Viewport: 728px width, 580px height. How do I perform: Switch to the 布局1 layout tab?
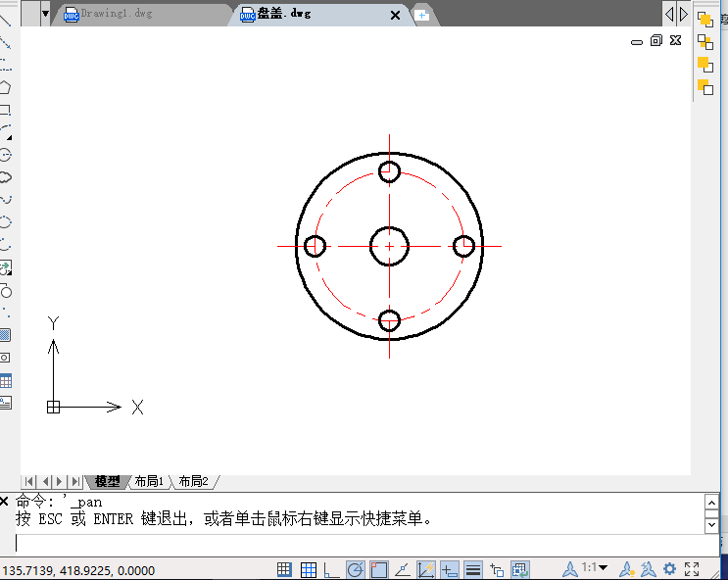click(149, 481)
